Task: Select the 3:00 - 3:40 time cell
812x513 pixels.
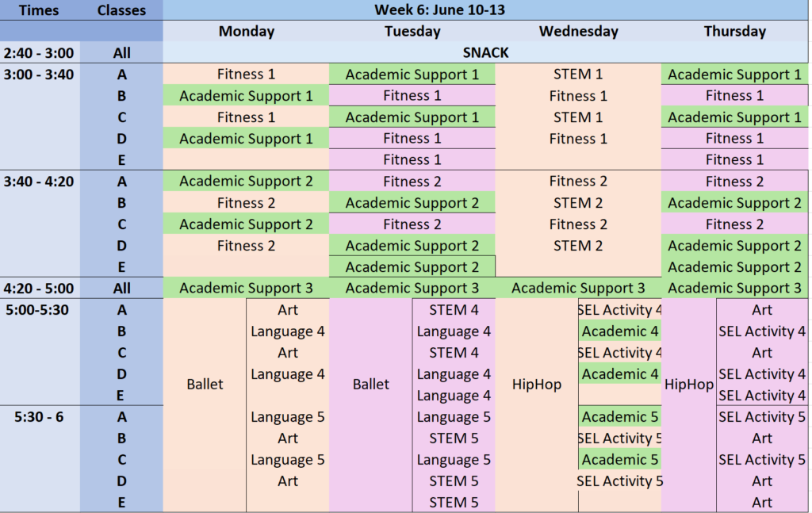Action: [40, 75]
